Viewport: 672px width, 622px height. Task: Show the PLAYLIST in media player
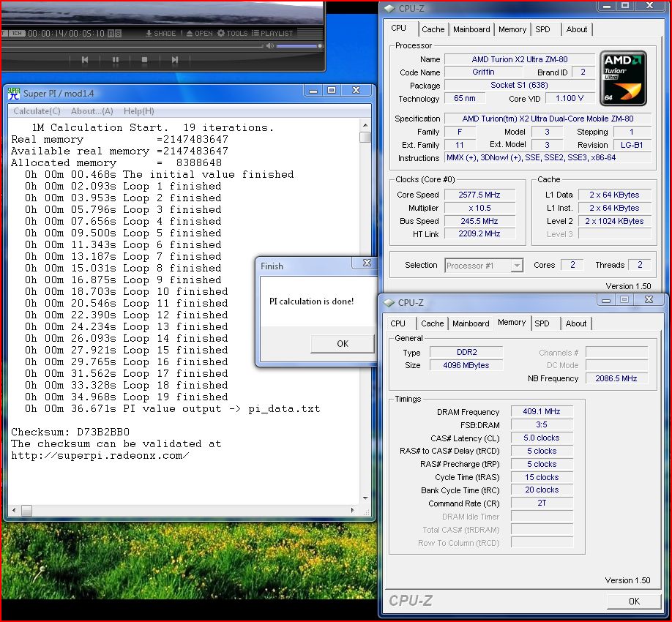(272, 34)
